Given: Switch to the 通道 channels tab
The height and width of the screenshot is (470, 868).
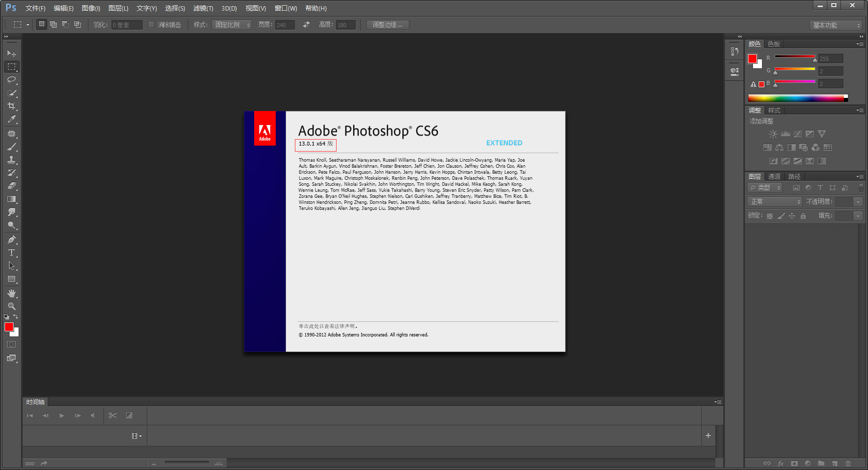Looking at the screenshot, I should [774, 176].
